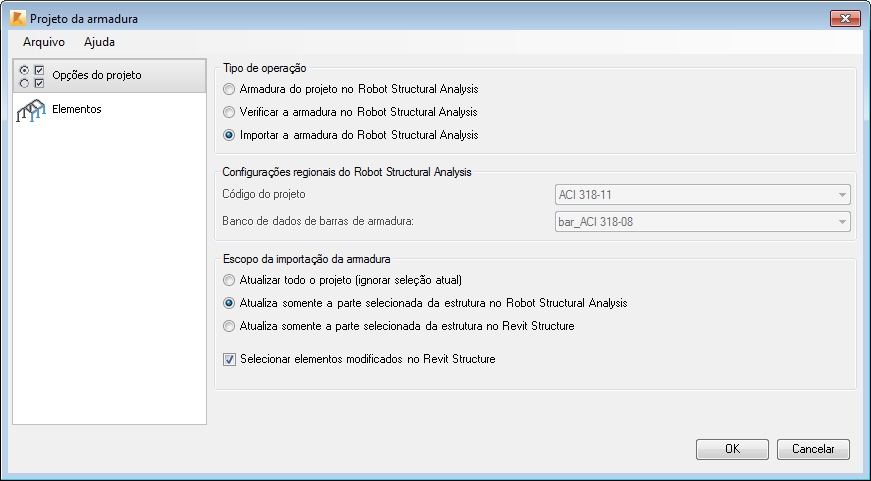The width and height of the screenshot is (871, 481).
Task: Click the Elementos structure frame icon
Action: (31, 111)
